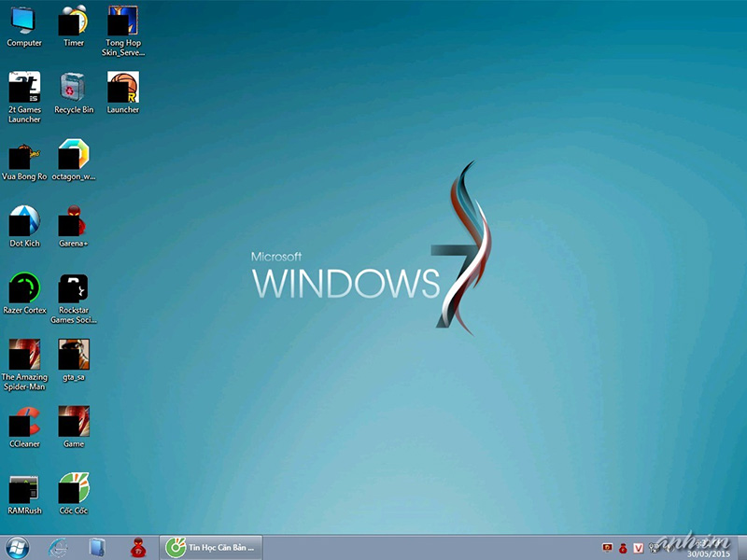747x560 pixels.
Task: Click the red V tray icon
Action: tap(639, 548)
